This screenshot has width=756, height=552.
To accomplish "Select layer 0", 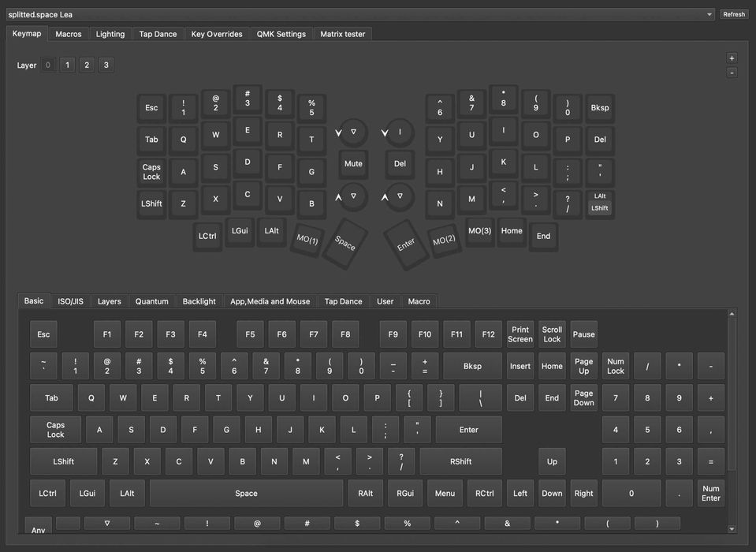I will click(x=48, y=65).
